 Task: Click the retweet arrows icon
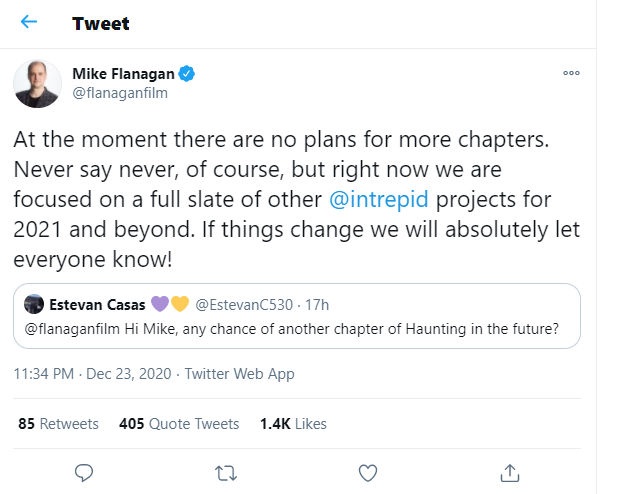coord(226,472)
